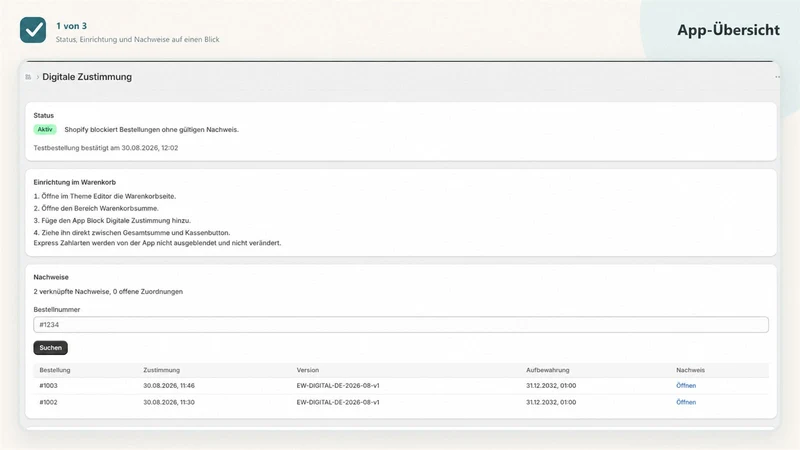The image size is (800, 450).
Task: Click the Nachweise section heading
Action: [51, 277]
